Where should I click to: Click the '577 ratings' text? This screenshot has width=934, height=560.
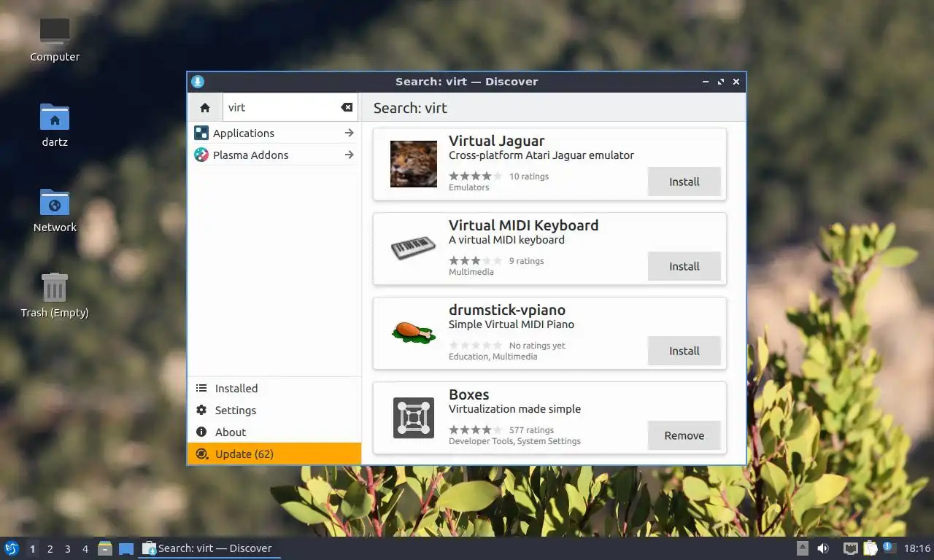pos(531,430)
